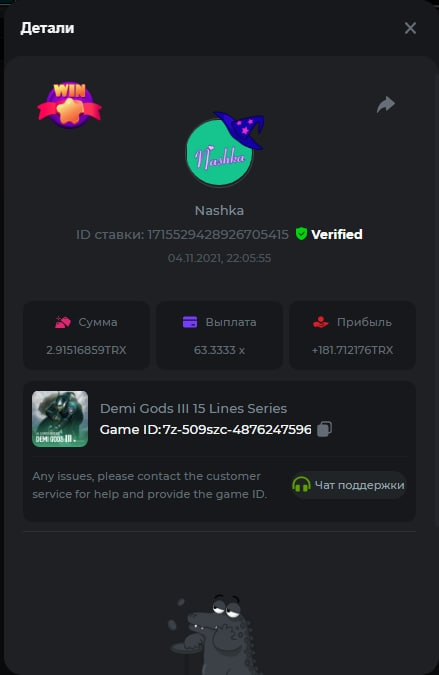Click the purple Выплата card icon

tap(190, 322)
